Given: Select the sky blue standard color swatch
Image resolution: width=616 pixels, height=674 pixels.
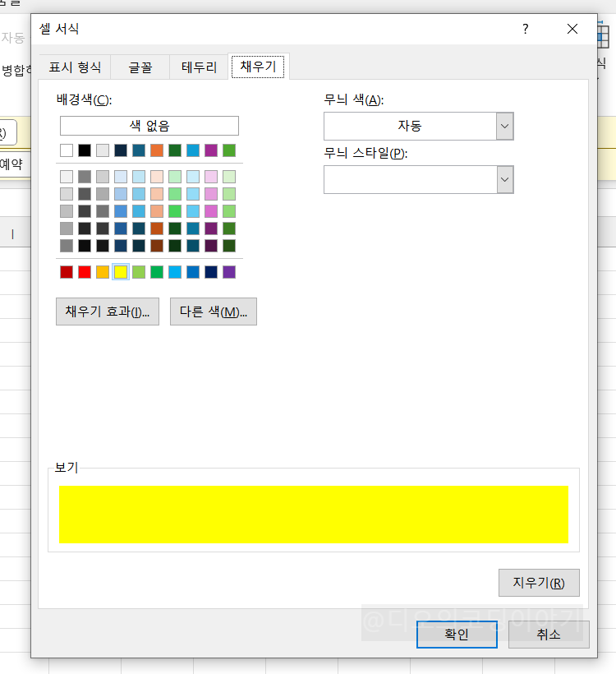Looking at the screenshot, I should click(x=175, y=272).
